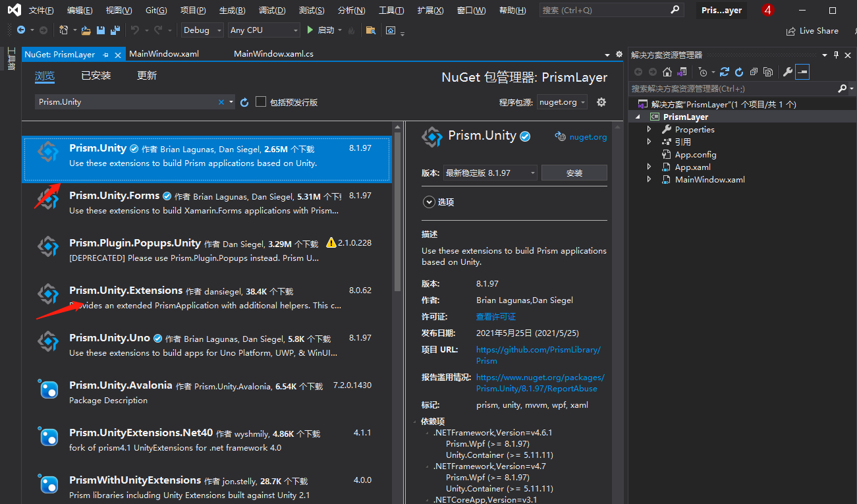Click the find in files folder icon

[371, 30]
